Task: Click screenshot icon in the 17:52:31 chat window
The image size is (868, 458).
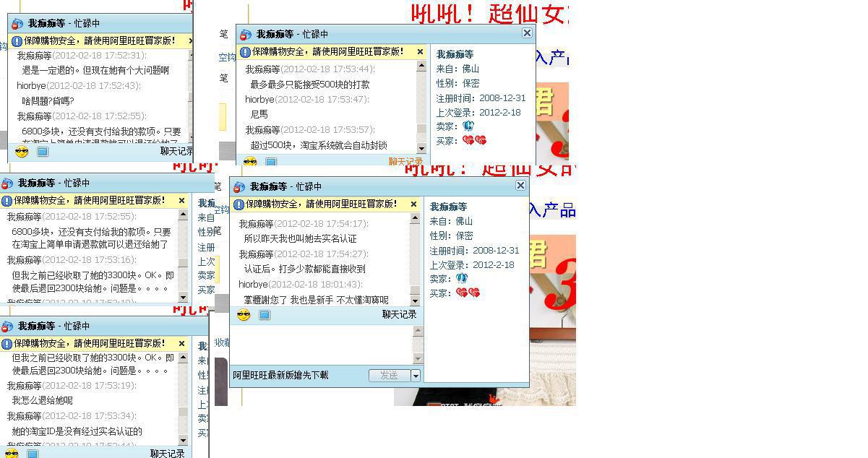Action: [x=43, y=152]
